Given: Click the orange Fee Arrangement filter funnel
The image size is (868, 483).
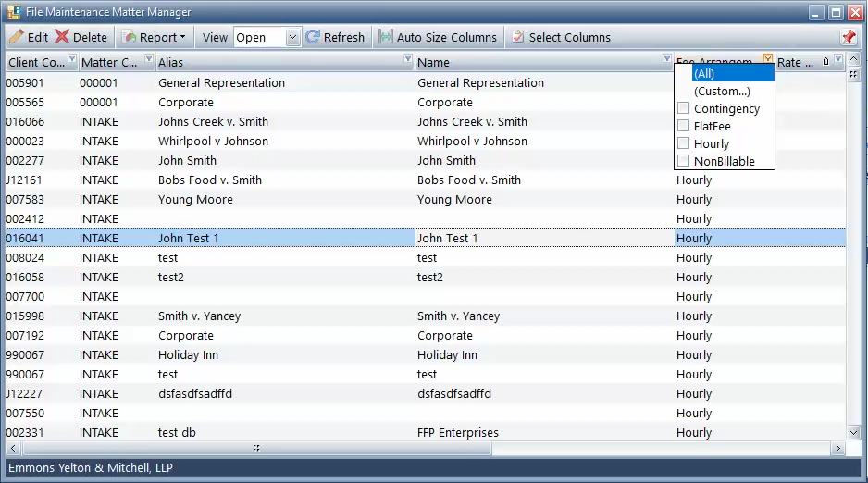Looking at the screenshot, I should click(x=768, y=58).
